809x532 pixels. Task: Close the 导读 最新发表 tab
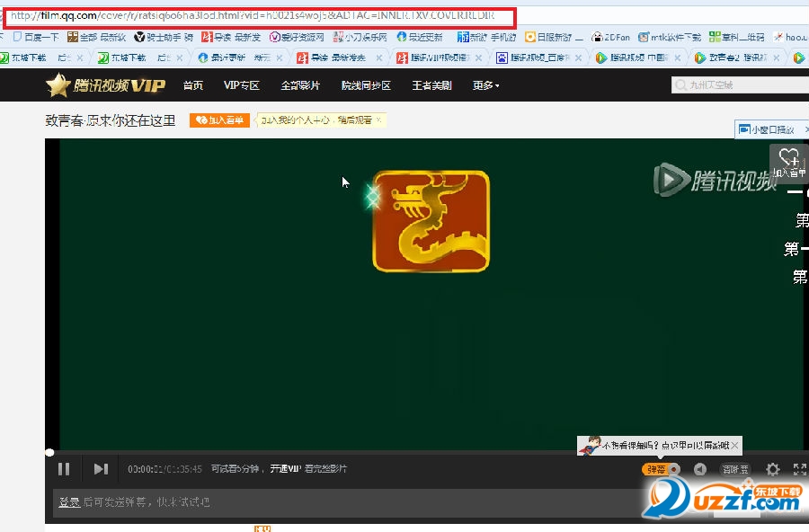pyautogui.click(x=379, y=58)
